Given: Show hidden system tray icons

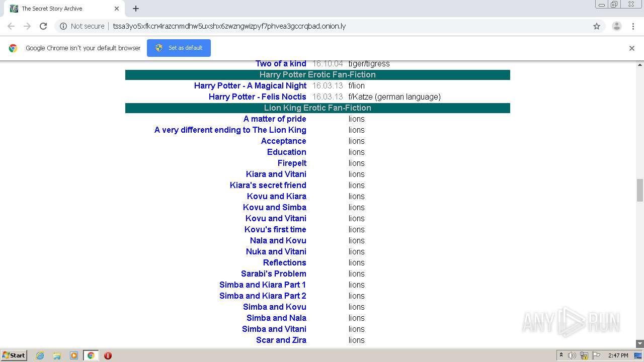Looking at the screenshot, I should click(561, 355).
